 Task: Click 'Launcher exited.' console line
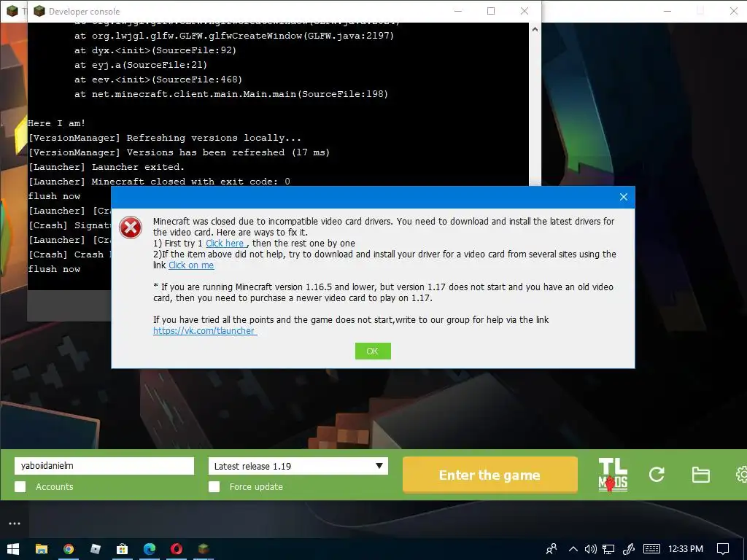click(107, 167)
